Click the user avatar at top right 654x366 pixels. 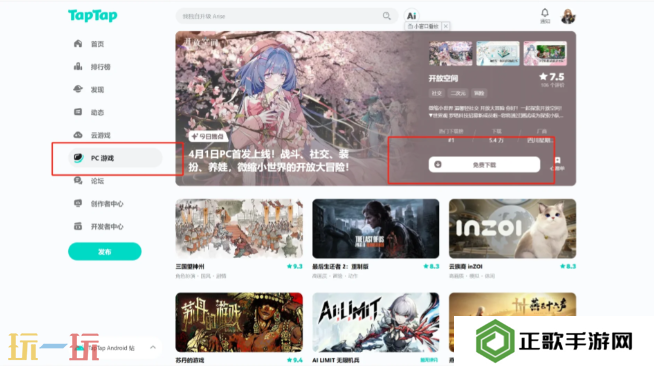[568, 16]
